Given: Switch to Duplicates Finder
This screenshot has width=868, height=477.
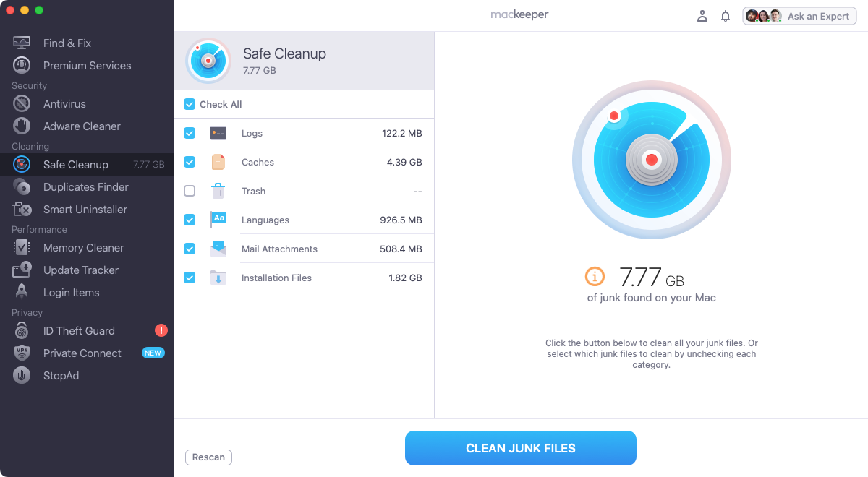Looking at the screenshot, I should (x=87, y=186).
